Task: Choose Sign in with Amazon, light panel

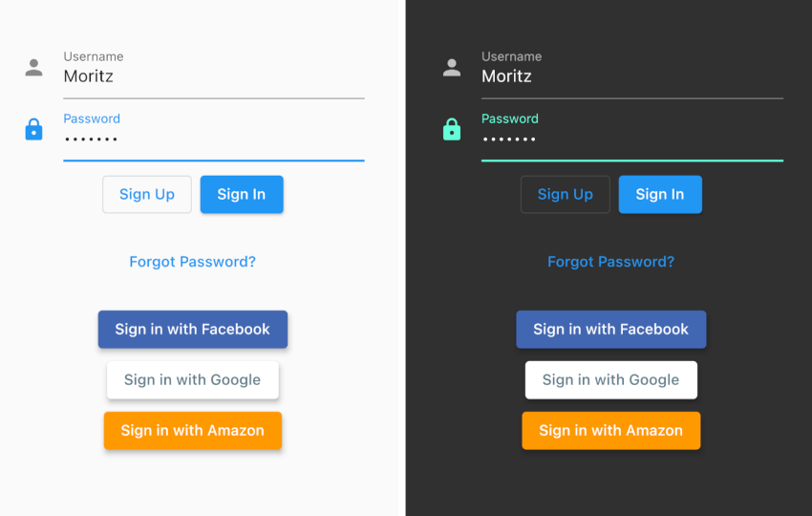Action: (193, 431)
